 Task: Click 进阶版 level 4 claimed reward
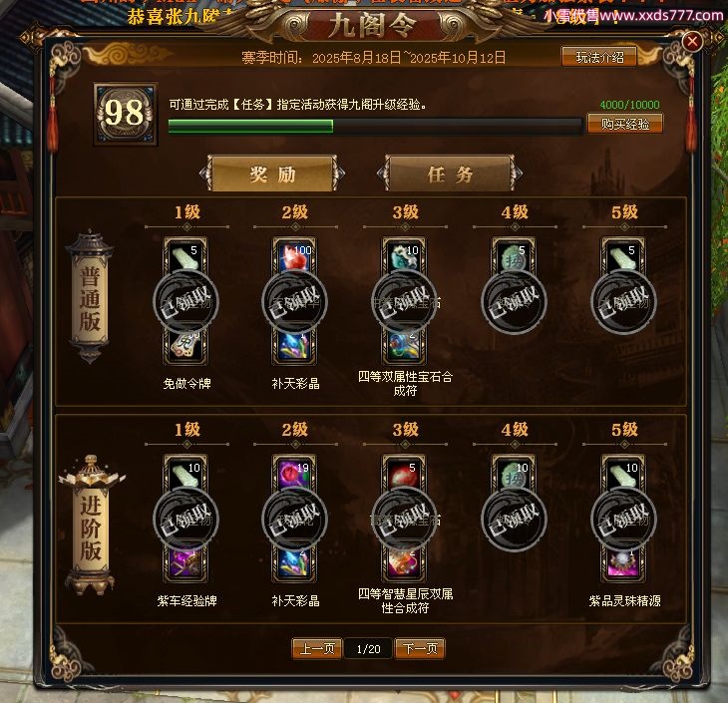pyautogui.click(x=514, y=520)
